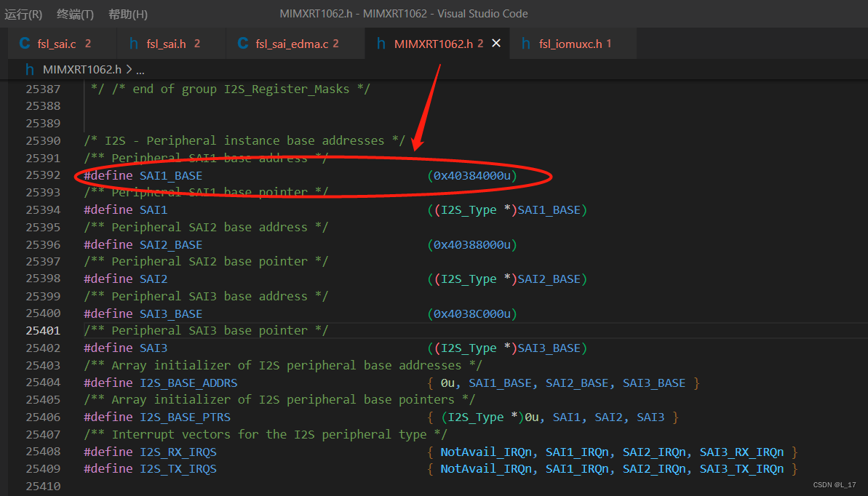
Task: Click the 'Array initializer of I2S peripheral base addresses' comment
Action: point(283,365)
